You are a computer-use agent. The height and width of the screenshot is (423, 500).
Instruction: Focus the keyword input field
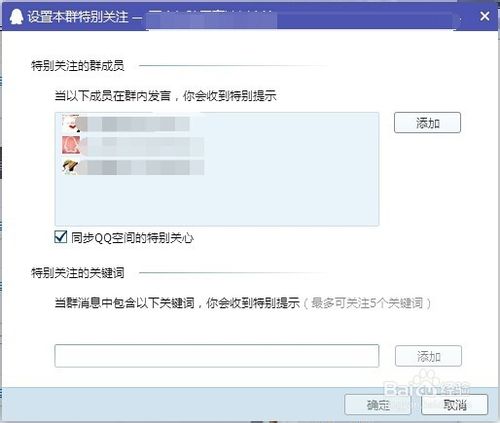[217, 356]
